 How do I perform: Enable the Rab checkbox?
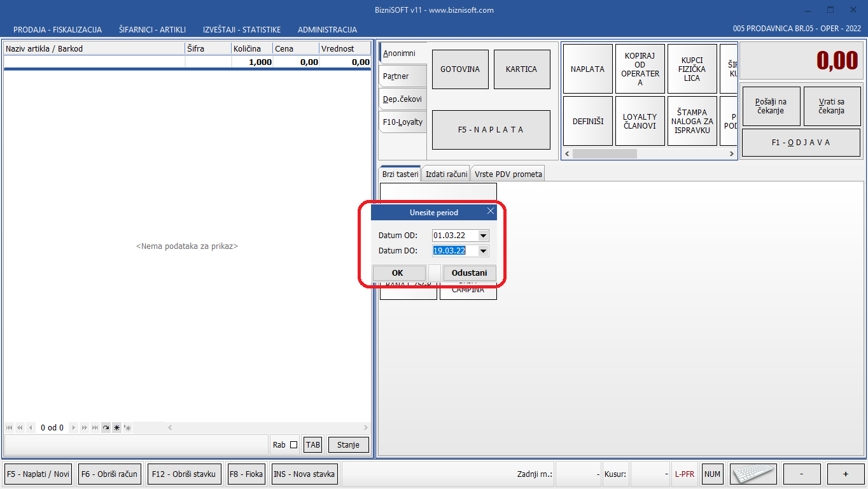tap(293, 445)
